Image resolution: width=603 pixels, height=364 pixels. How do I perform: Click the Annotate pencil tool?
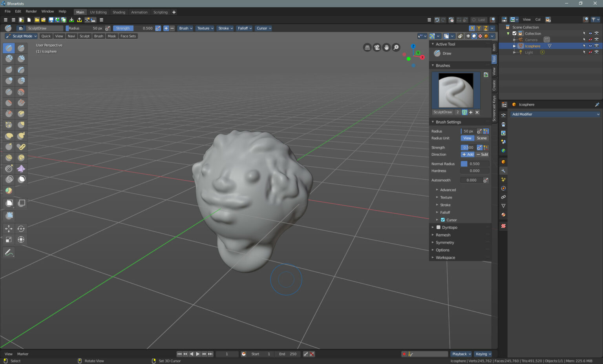9,253
